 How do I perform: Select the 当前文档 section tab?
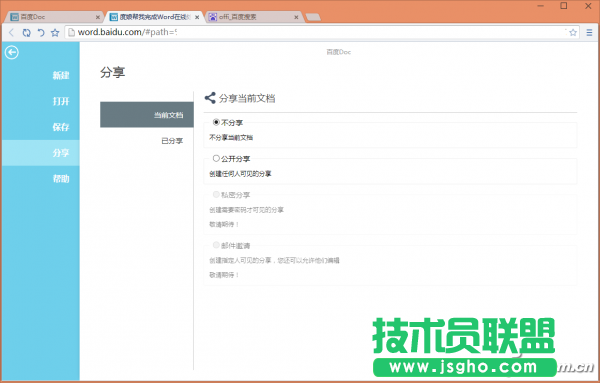[x=147, y=115]
